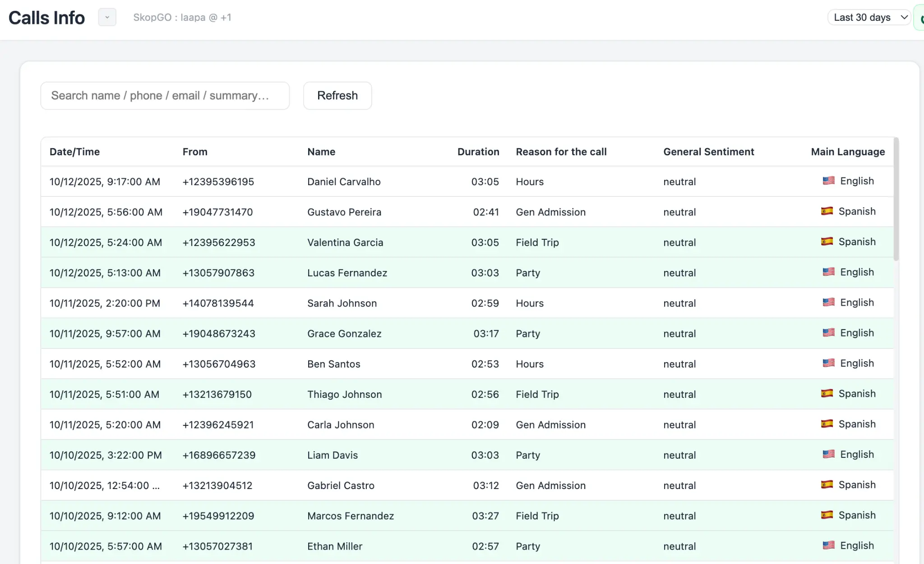Sort by the Duration column header
The height and width of the screenshot is (564, 924).
478,152
